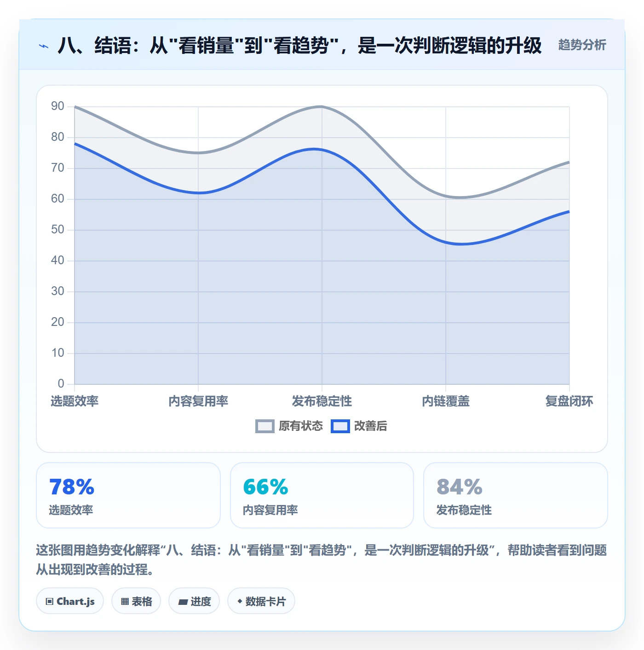Click the 0 y-axis value
Screen dimensions: 644x650
(x=61, y=383)
